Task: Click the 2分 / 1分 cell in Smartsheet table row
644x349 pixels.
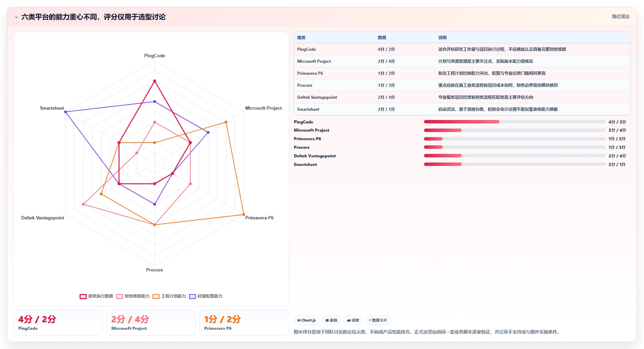Action: click(x=387, y=109)
